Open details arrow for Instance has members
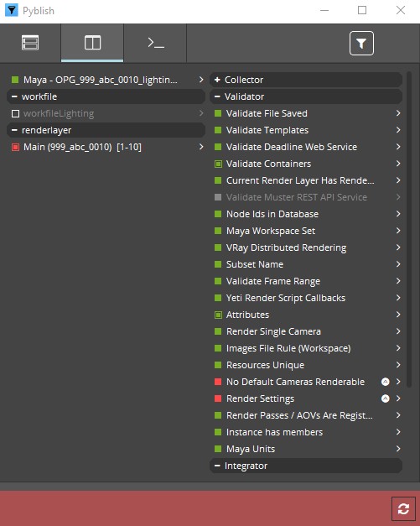The height and width of the screenshot is (526, 420). tap(398, 432)
